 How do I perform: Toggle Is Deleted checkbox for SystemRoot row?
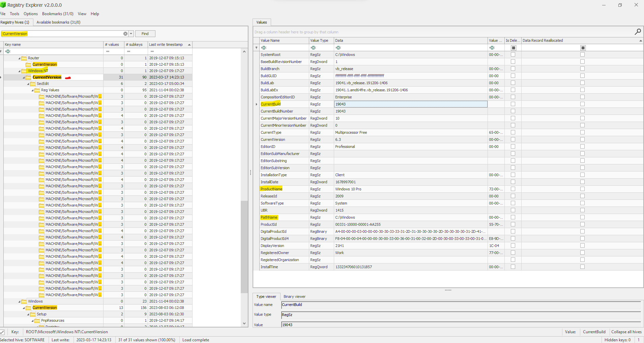pyautogui.click(x=513, y=55)
